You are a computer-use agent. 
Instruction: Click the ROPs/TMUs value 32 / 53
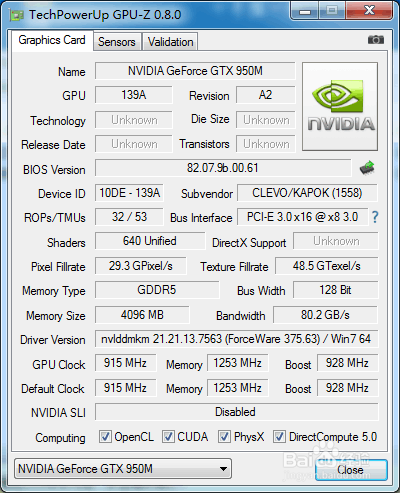[129, 217]
